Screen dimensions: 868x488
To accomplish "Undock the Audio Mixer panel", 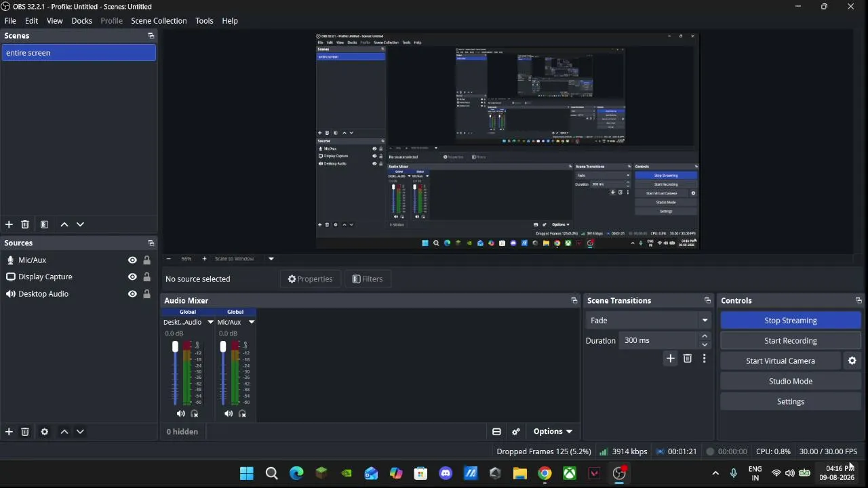I will pos(574,301).
